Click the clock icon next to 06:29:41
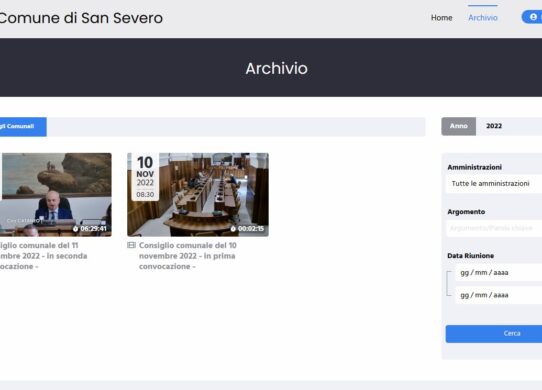This screenshot has width=542, height=390. 75,229
